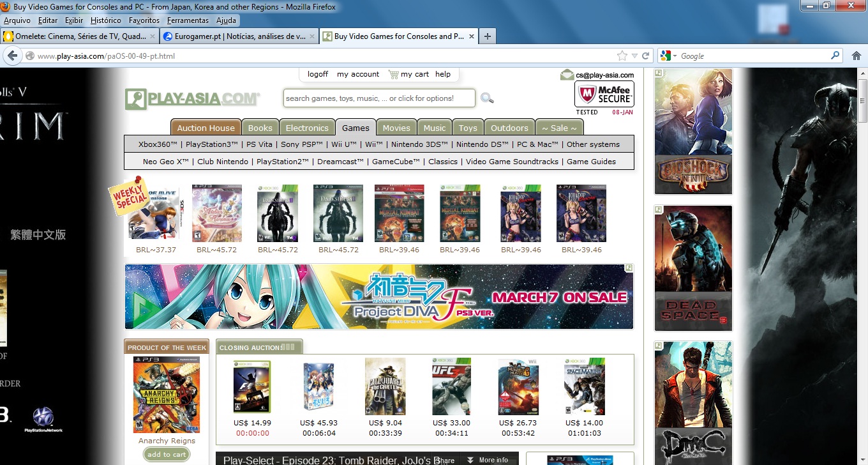
Task: Click the McAfee Secure badge
Action: click(x=604, y=95)
